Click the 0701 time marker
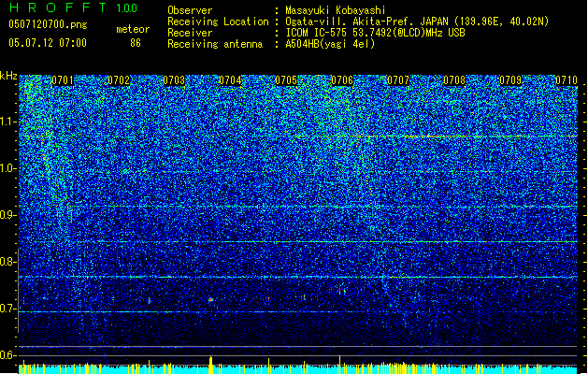The height and width of the screenshot is (374, 588). (x=63, y=80)
